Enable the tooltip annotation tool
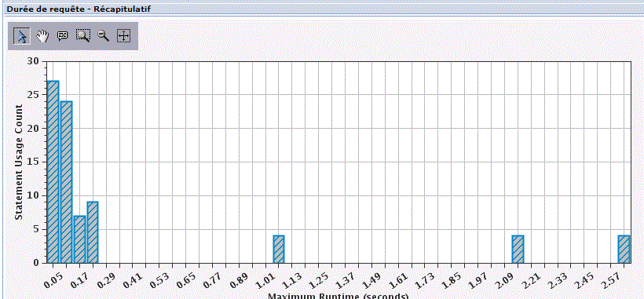644x299 pixels. coord(62,36)
